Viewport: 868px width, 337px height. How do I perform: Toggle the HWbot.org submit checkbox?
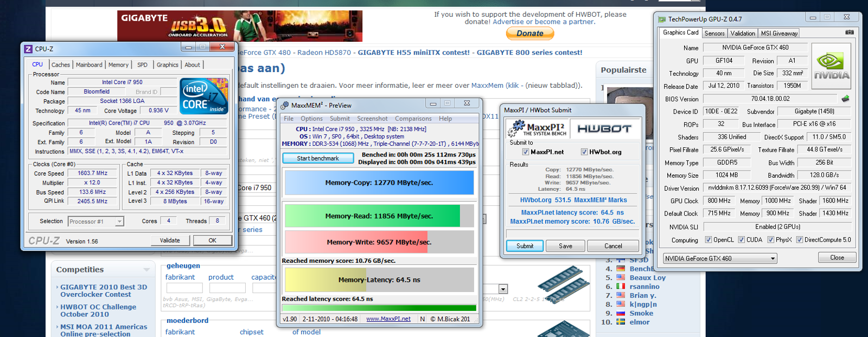coord(584,152)
